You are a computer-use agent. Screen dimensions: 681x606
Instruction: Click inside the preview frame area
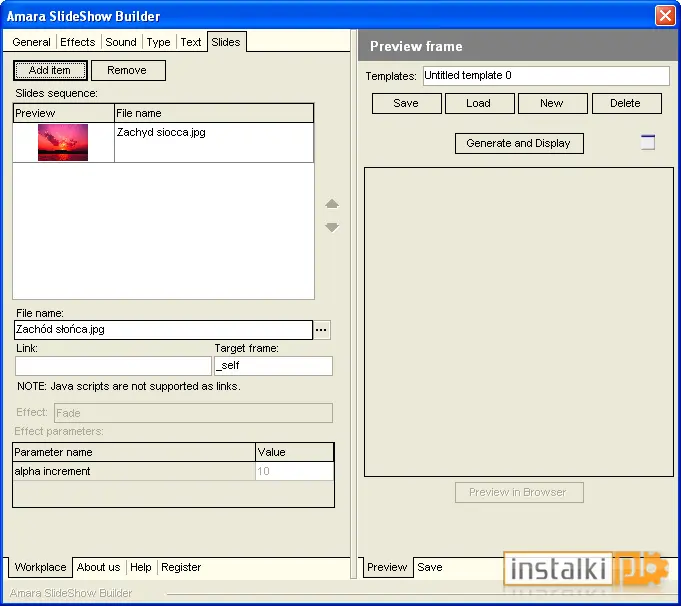point(519,322)
